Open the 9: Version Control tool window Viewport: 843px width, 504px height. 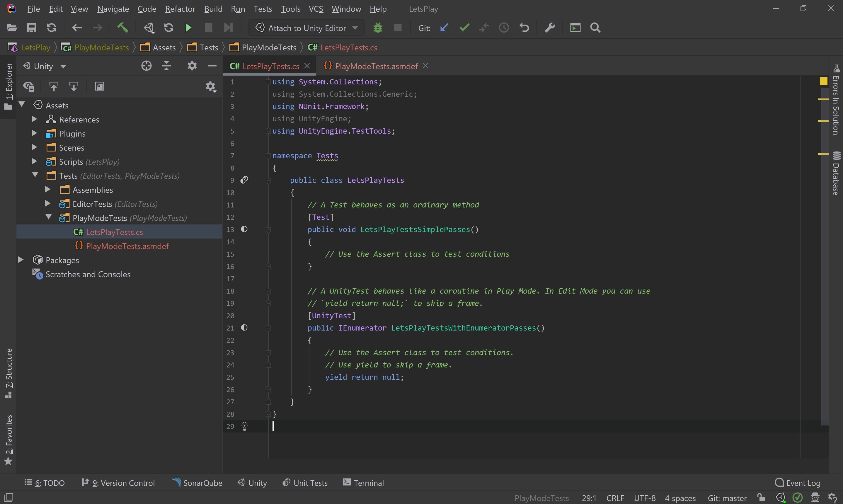(x=118, y=483)
